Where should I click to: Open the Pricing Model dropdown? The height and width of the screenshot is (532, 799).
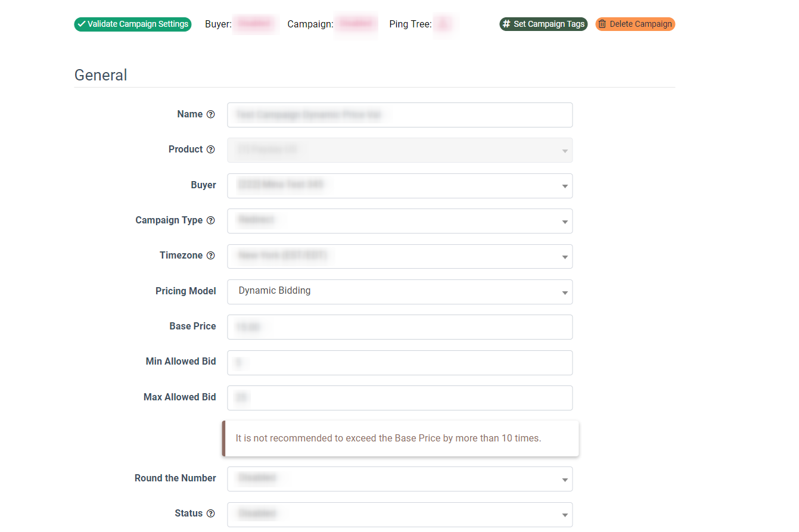coord(399,291)
